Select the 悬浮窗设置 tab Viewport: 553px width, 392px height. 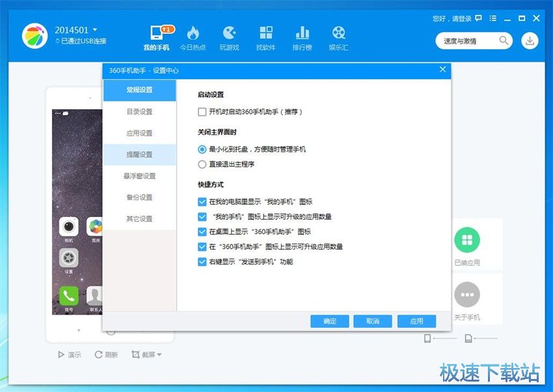(x=140, y=176)
